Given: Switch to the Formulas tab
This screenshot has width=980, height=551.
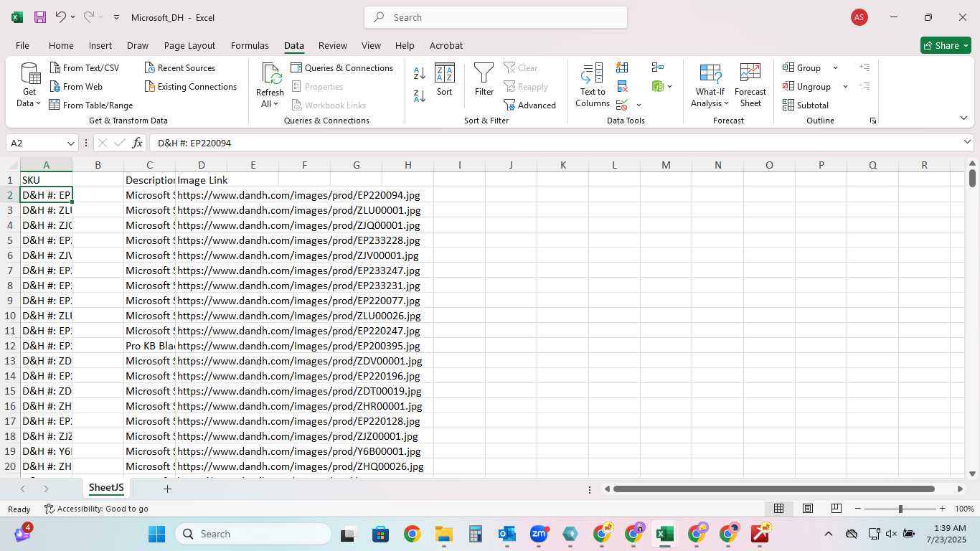Looking at the screenshot, I should [250, 45].
